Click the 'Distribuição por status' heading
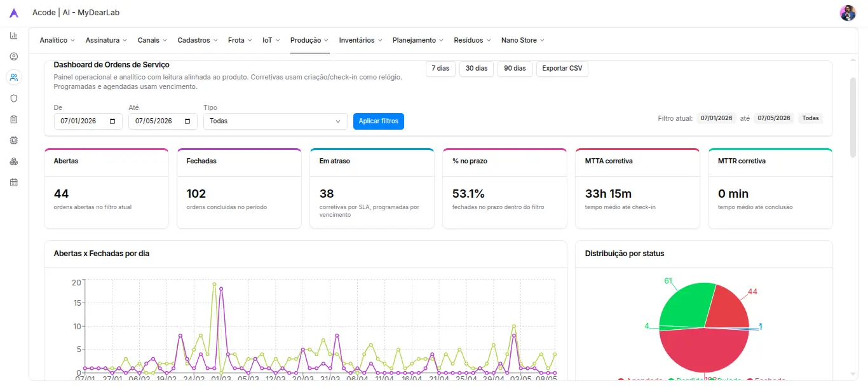The image size is (868, 389). (x=625, y=254)
